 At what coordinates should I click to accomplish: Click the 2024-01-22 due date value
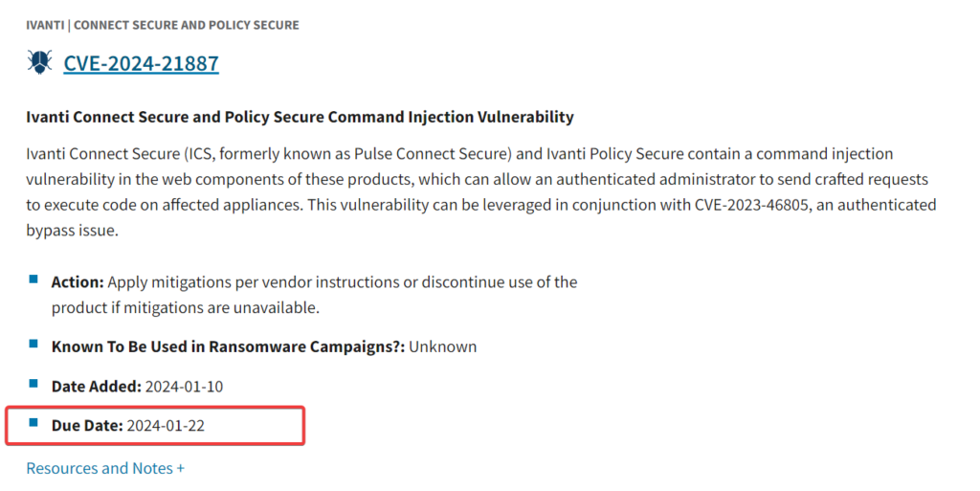click(x=166, y=425)
